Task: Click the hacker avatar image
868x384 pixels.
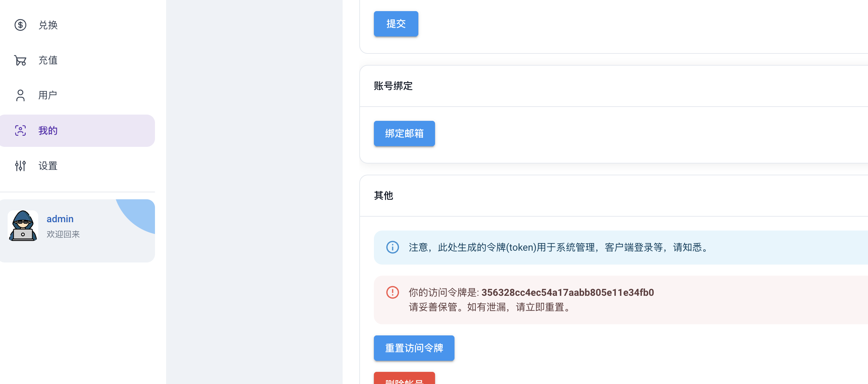Action: [23, 226]
